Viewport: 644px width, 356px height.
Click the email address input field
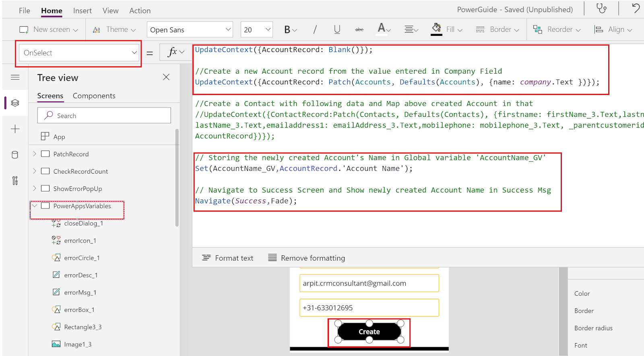(369, 283)
